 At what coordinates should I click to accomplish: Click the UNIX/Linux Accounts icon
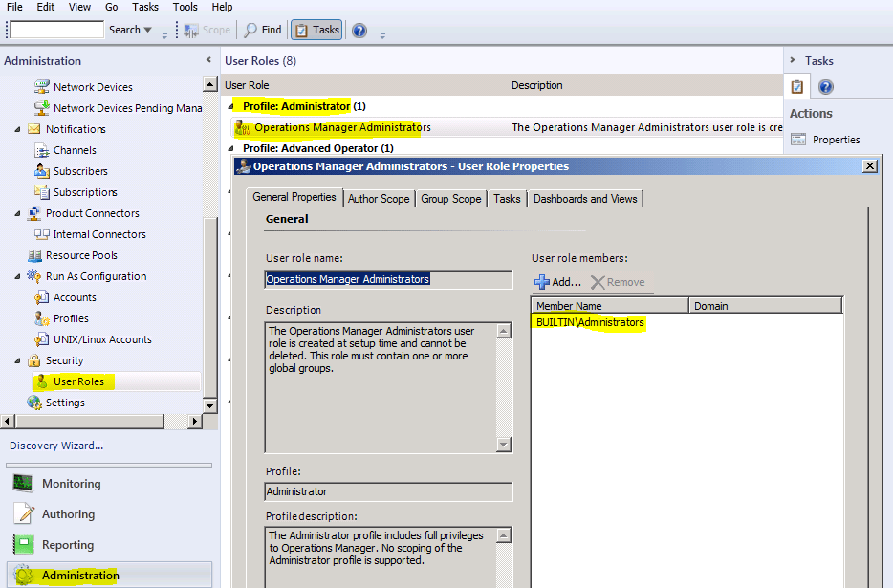[41, 339]
